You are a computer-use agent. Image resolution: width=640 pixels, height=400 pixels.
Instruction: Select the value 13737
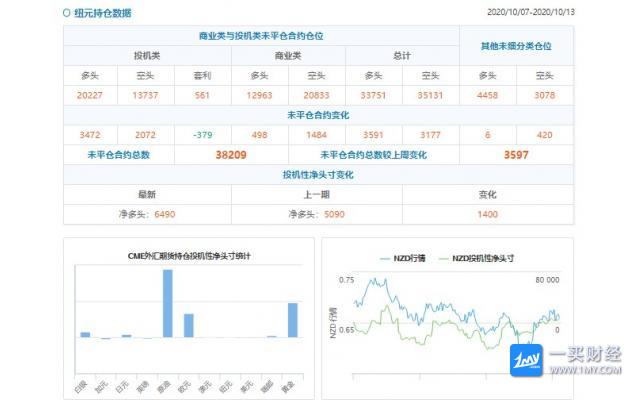point(145,95)
